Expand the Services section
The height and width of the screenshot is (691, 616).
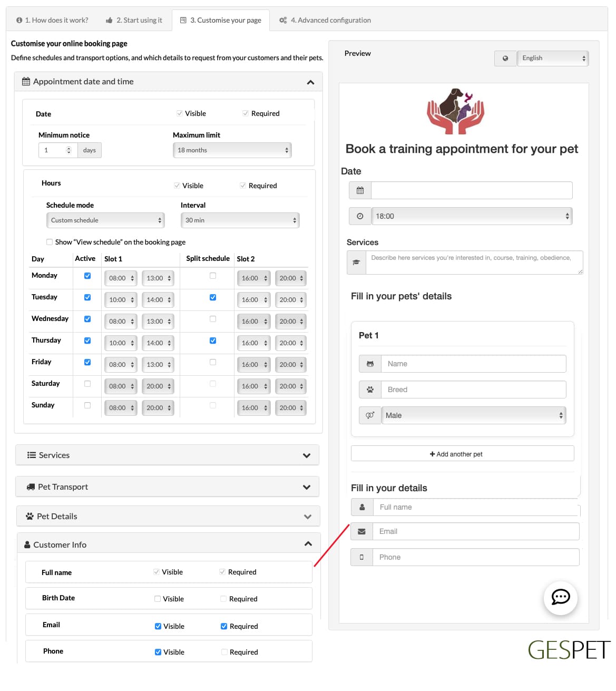307,455
